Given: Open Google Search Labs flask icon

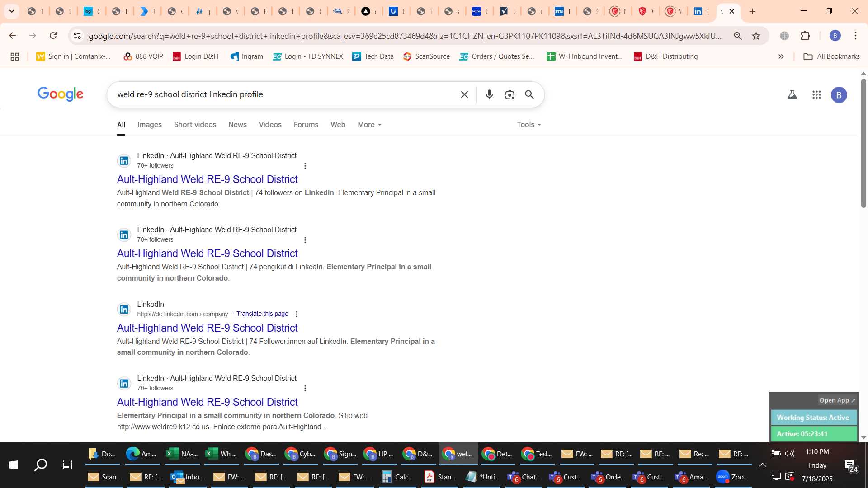Looking at the screenshot, I should [792, 95].
